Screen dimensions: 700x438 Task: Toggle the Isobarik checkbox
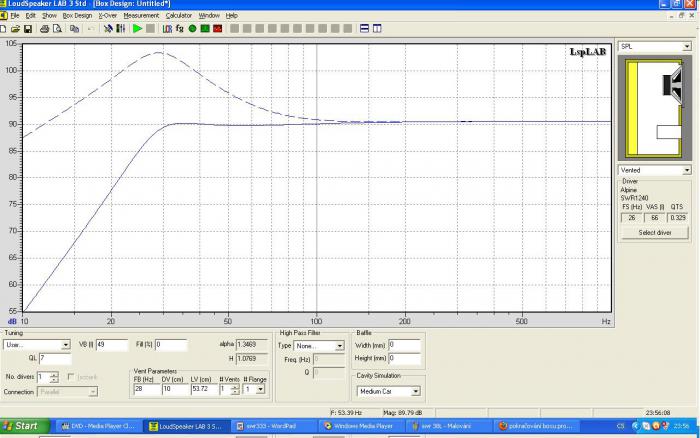tap(71, 377)
